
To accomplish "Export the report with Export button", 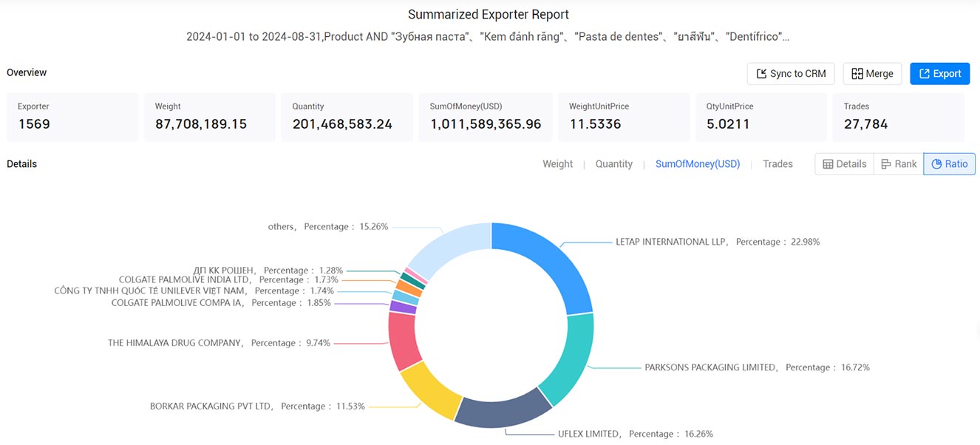I will (x=939, y=73).
